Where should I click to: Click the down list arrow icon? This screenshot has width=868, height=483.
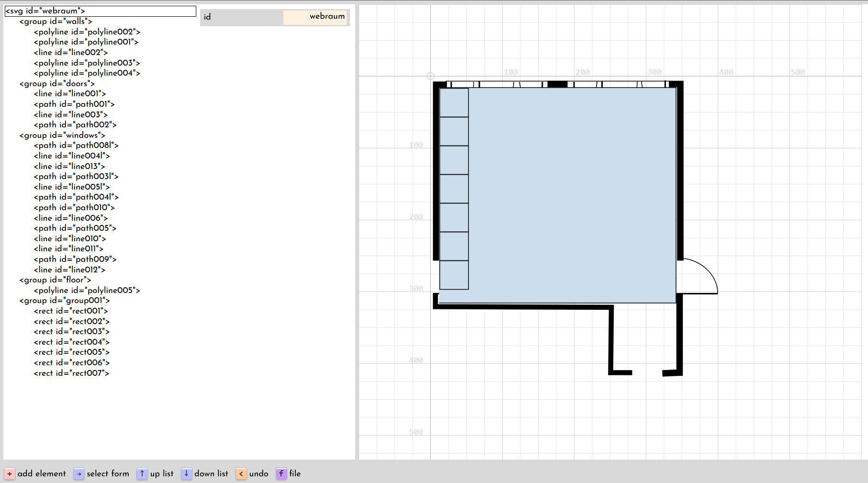[187, 473]
